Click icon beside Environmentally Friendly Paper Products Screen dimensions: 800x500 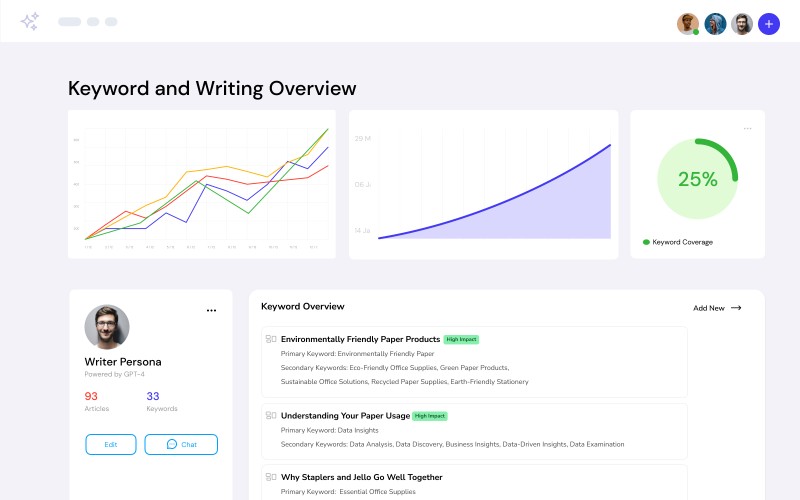(270, 339)
